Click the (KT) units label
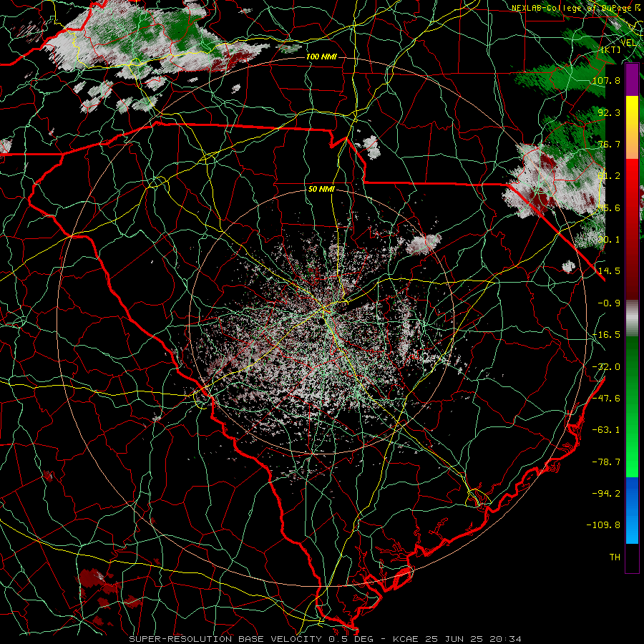Screen dimensions: 644x644 [x=611, y=49]
